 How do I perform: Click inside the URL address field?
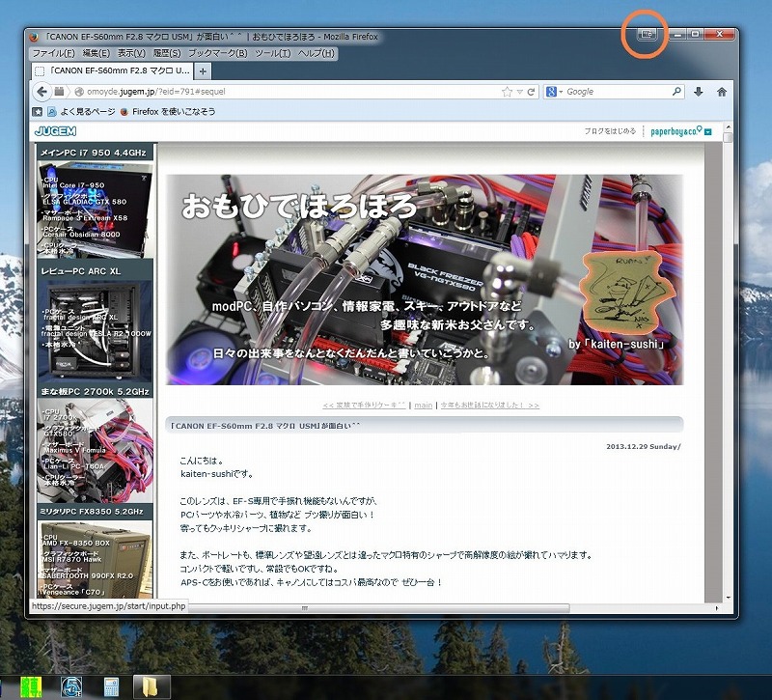(293, 92)
